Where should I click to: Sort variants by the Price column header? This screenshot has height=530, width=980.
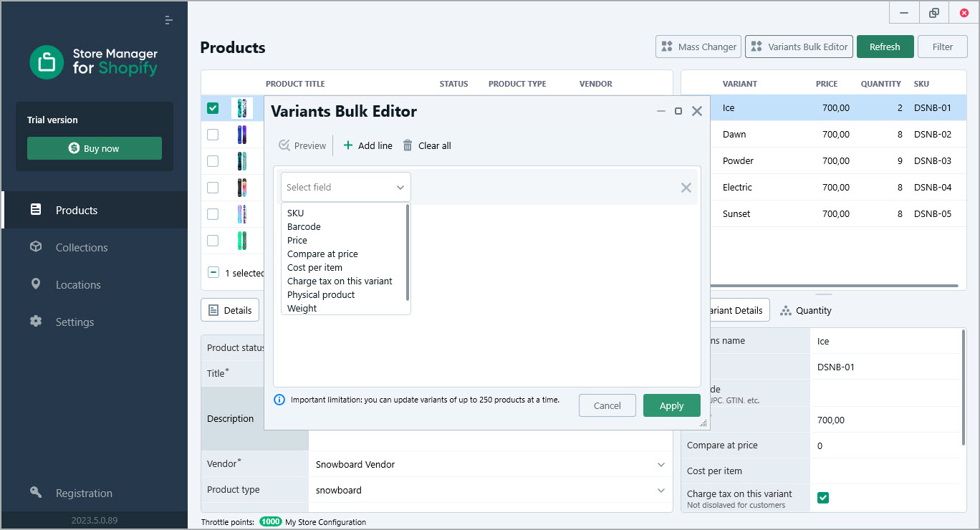(827, 84)
